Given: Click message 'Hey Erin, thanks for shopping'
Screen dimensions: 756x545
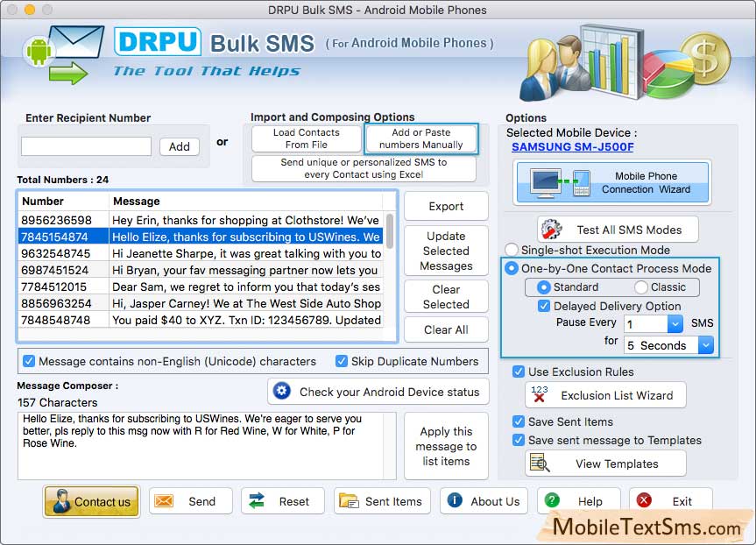Looking at the screenshot, I should tap(246, 220).
